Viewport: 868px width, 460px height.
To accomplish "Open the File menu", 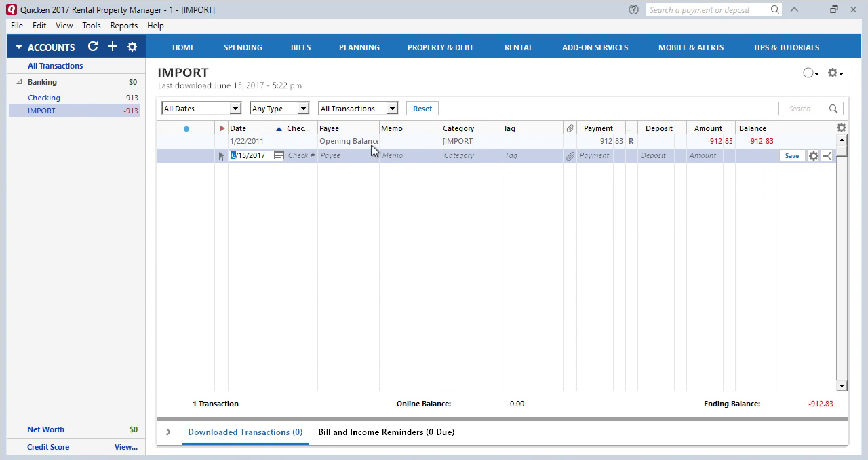I will tap(17, 26).
